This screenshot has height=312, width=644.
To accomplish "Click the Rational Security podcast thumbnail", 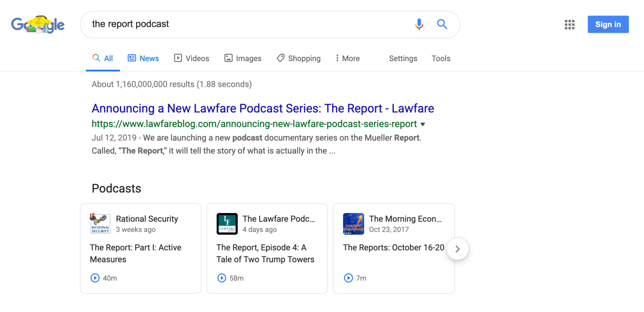I will (100, 223).
